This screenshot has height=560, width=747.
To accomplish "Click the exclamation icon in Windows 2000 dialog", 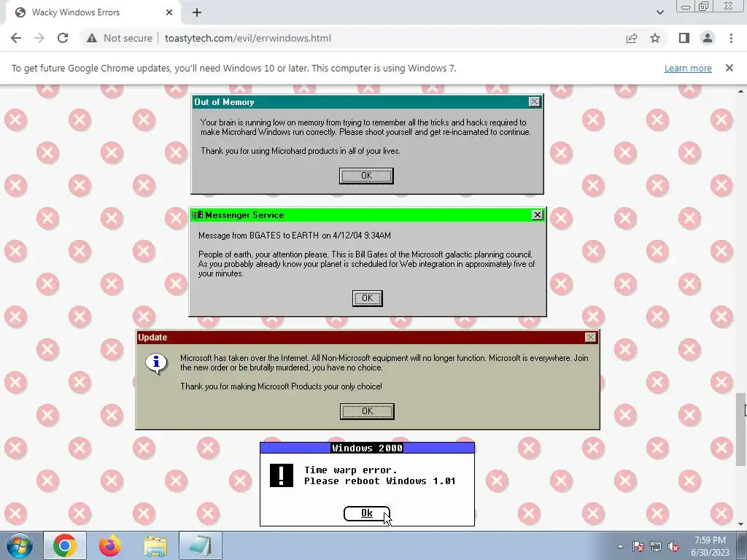I will [x=282, y=475].
